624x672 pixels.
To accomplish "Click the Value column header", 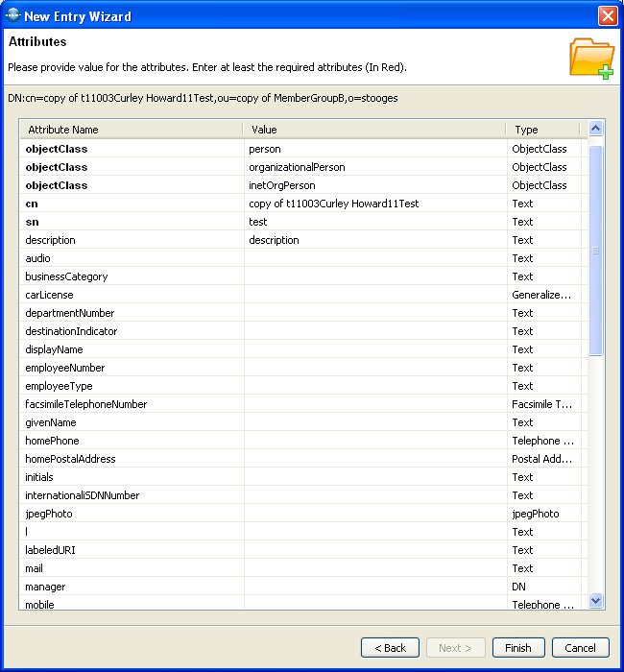I will [374, 130].
